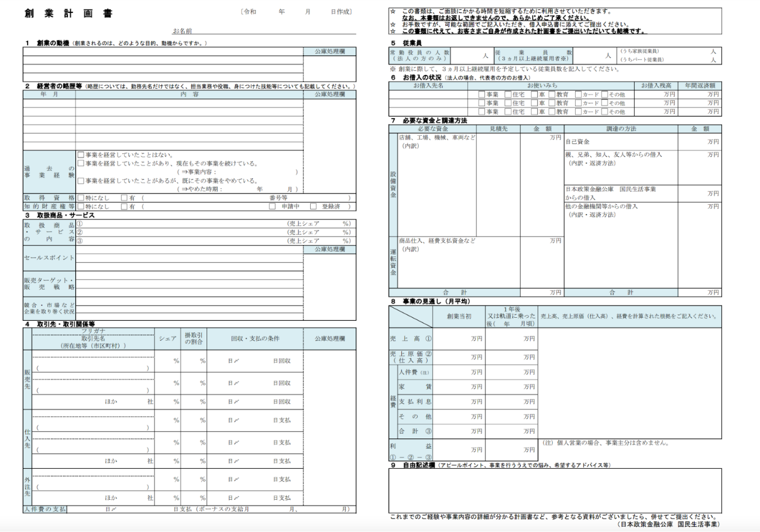The height and width of the screenshot is (532, 760).
Task: Check the '申請中' box
Action: pyautogui.click(x=272, y=206)
